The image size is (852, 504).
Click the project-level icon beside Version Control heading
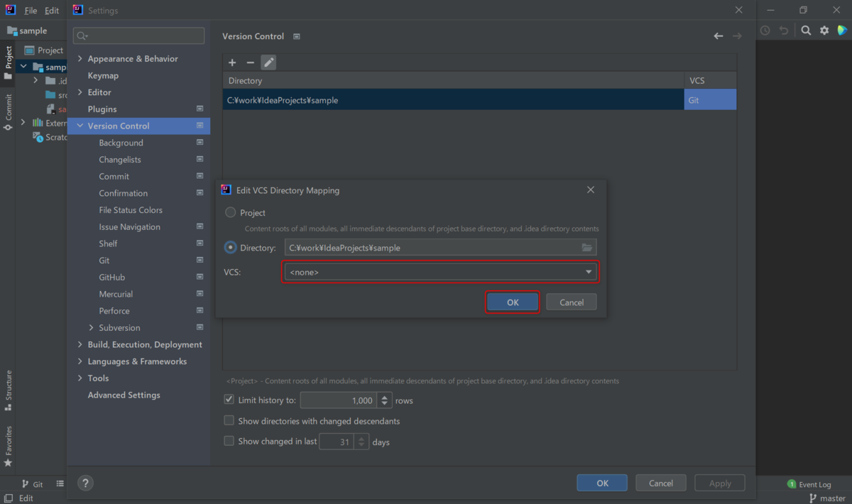[297, 36]
